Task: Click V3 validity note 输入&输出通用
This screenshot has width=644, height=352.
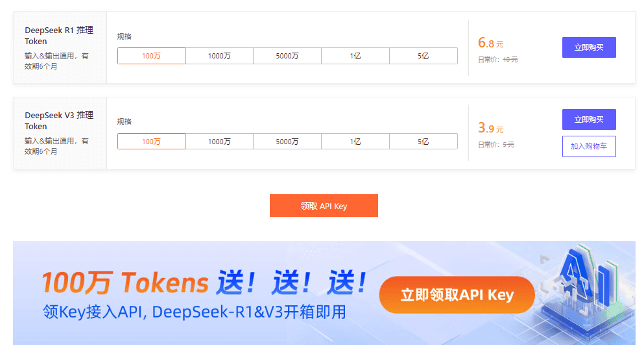Action: (x=56, y=146)
